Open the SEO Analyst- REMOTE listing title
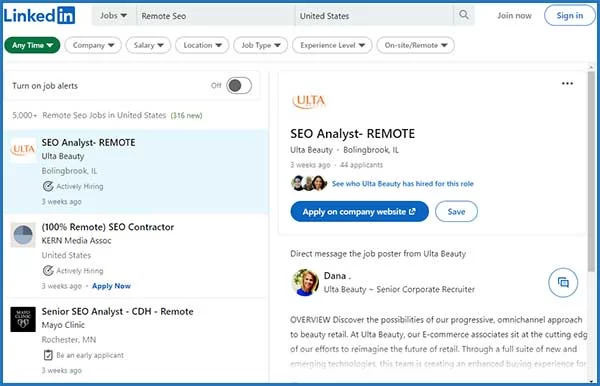600x386 pixels. click(x=88, y=142)
